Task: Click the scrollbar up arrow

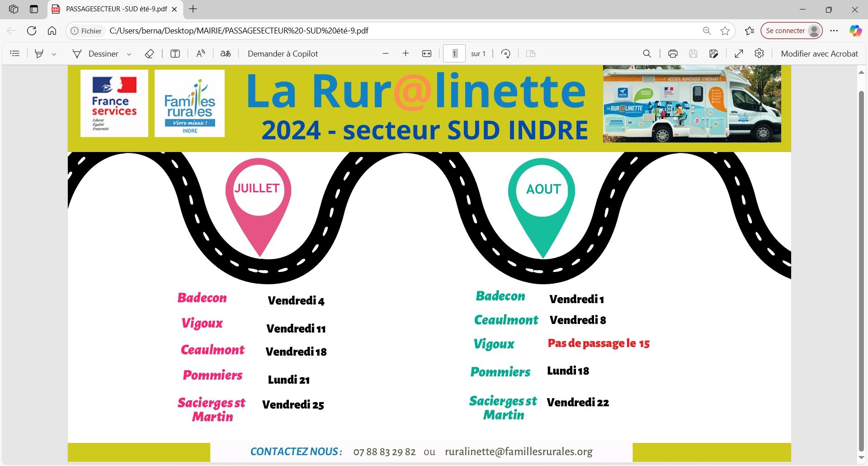Action: [861, 72]
